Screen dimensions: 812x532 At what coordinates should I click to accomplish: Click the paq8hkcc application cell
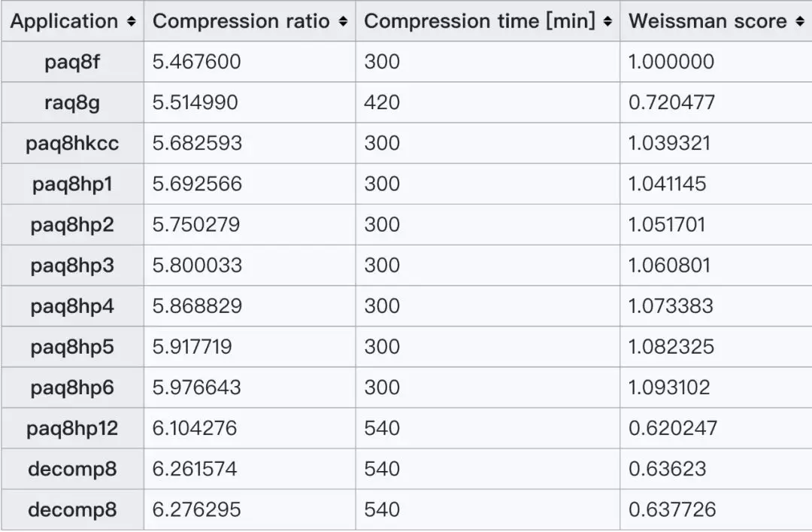pyautogui.click(x=72, y=143)
